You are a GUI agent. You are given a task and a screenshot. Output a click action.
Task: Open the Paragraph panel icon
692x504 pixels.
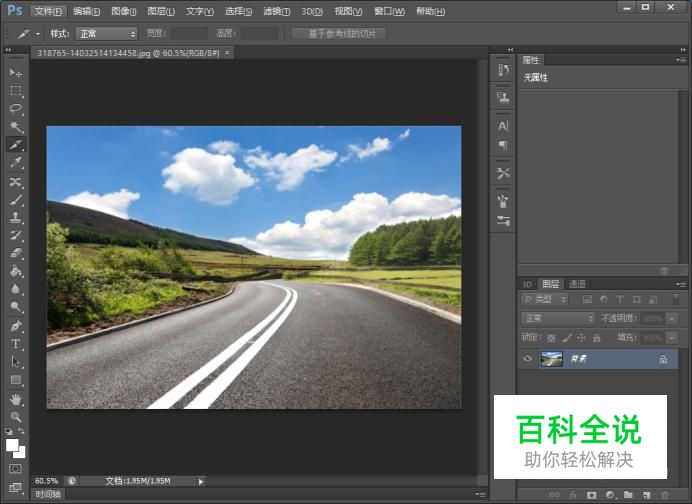pyautogui.click(x=503, y=145)
